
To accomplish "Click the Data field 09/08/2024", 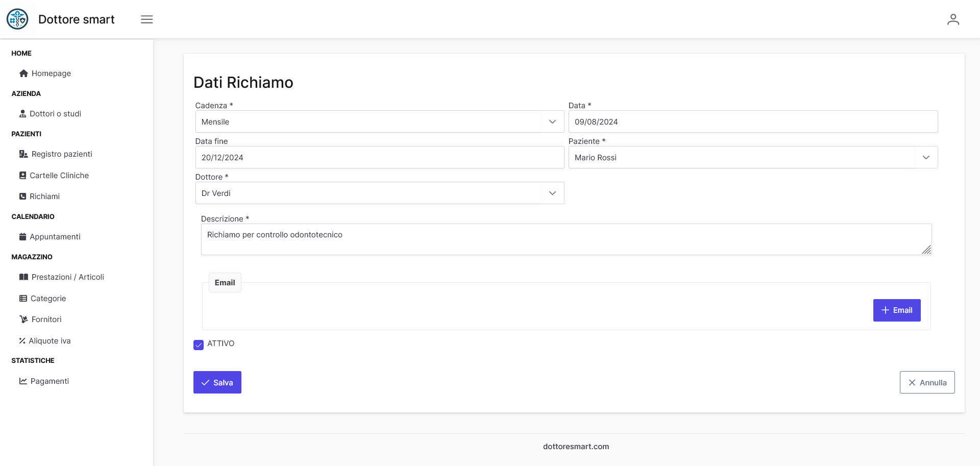I will (x=753, y=122).
